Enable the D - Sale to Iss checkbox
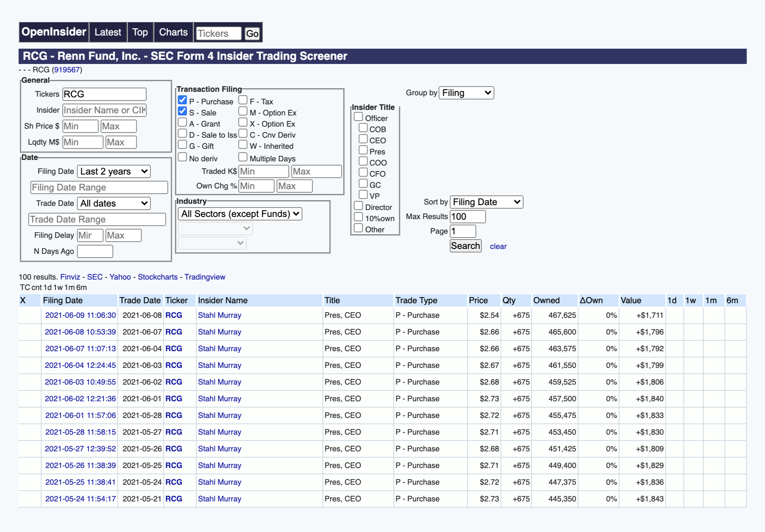This screenshot has width=765, height=532. click(182, 134)
